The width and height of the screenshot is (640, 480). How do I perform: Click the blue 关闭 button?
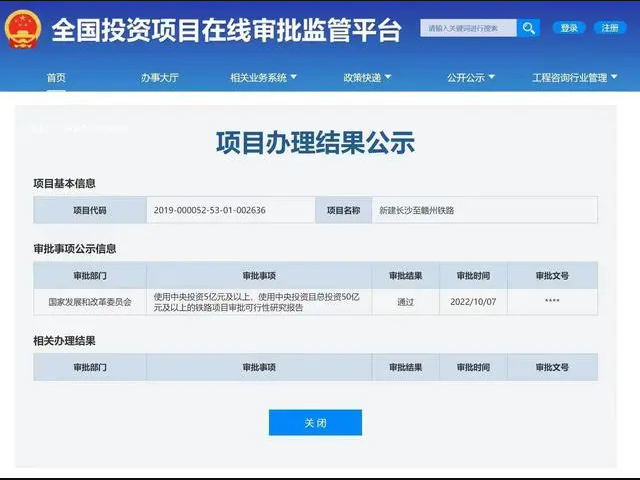pyautogui.click(x=315, y=423)
